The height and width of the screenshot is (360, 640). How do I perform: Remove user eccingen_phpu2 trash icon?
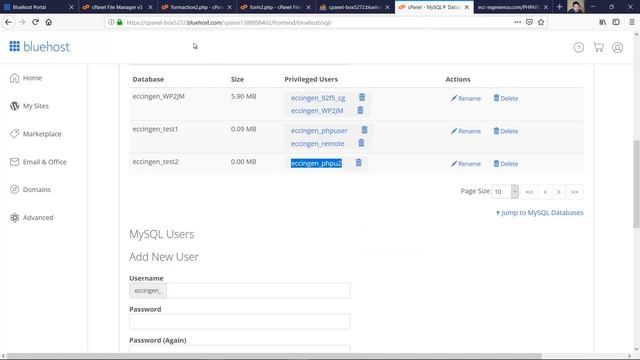click(x=358, y=162)
